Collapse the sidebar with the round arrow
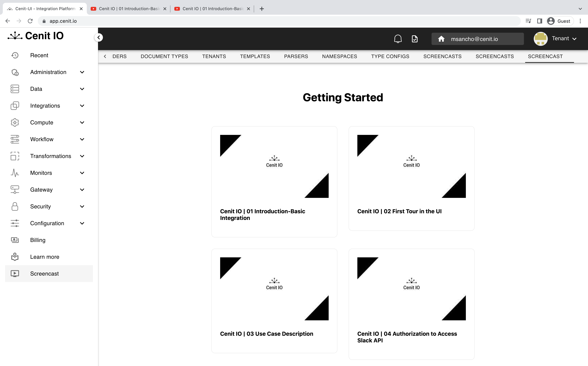Screen dimensions: 588x366 pos(99,37)
